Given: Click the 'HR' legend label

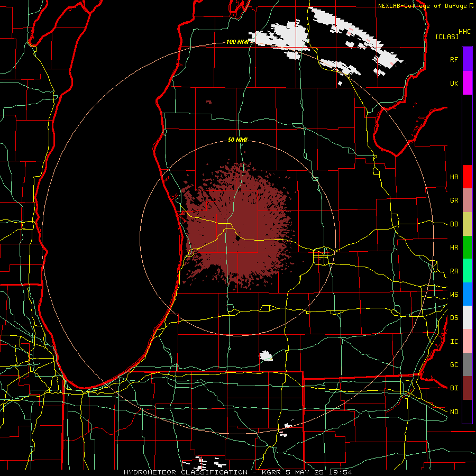Looking at the screenshot, I should click(454, 248).
